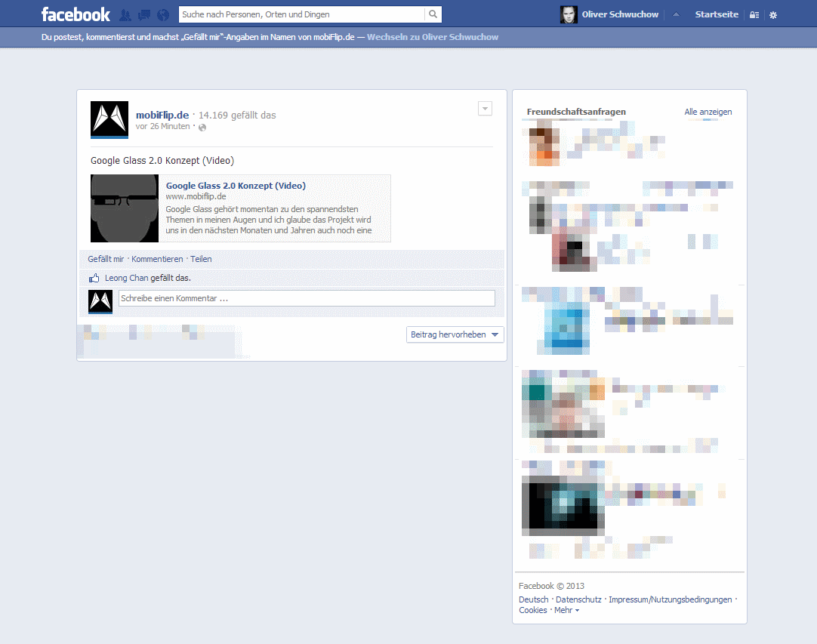This screenshot has width=817, height=644.
Task: Open 'Cookies' footer link
Action: click(533, 610)
